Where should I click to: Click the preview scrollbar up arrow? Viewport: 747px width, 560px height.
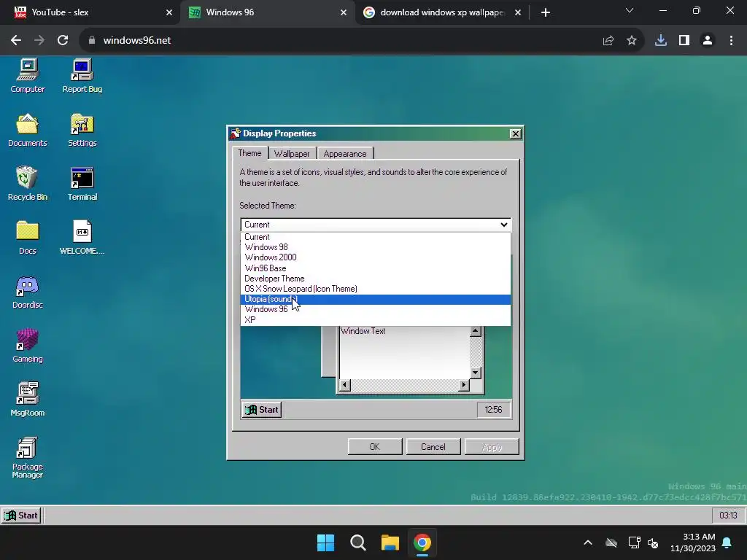pos(475,331)
